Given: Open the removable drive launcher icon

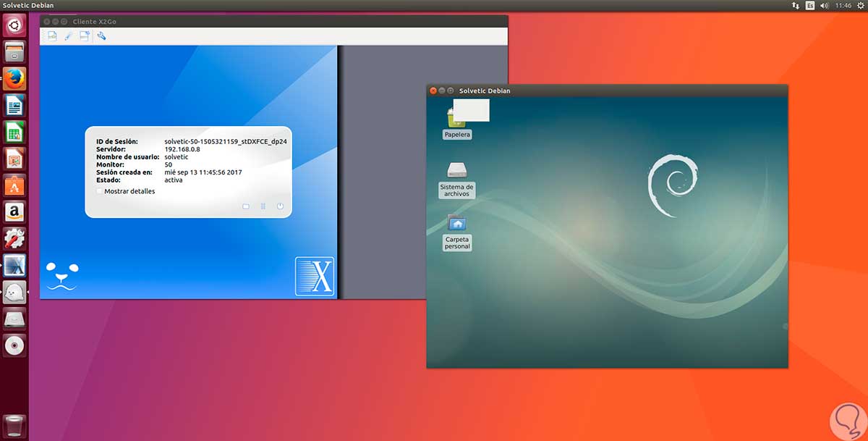Looking at the screenshot, I should pyautogui.click(x=14, y=319).
